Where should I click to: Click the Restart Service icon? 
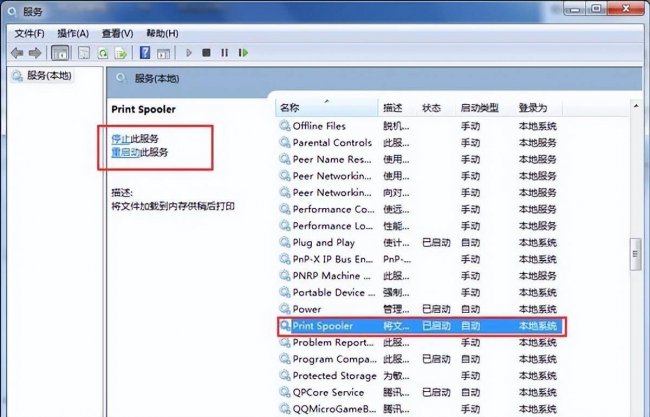click(243, 53)
